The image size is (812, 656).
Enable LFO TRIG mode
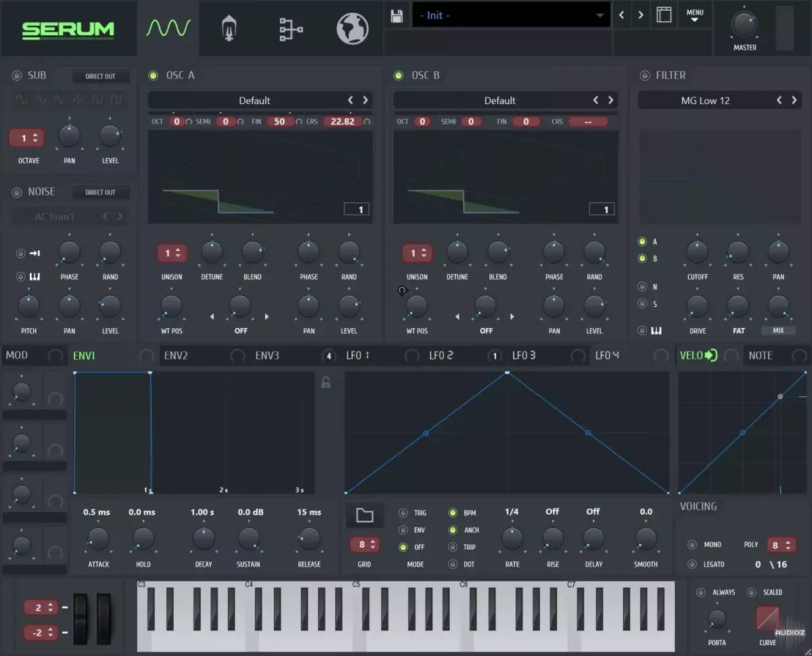click(403, 513)
